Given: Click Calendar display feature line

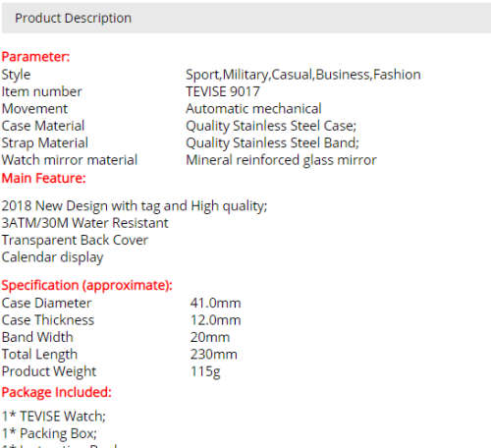Looking at the screenshot, I should pyautogui.click(x=52, y=257).
